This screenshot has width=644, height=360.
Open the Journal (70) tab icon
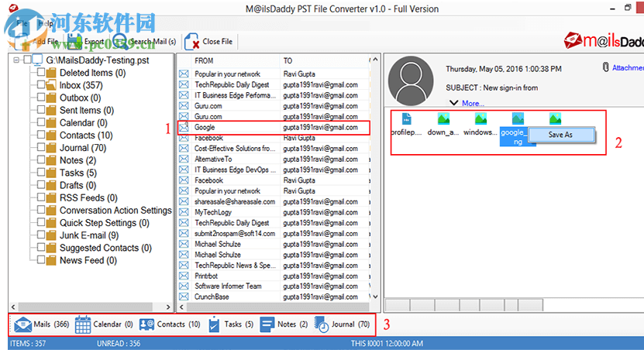[322, 324]
